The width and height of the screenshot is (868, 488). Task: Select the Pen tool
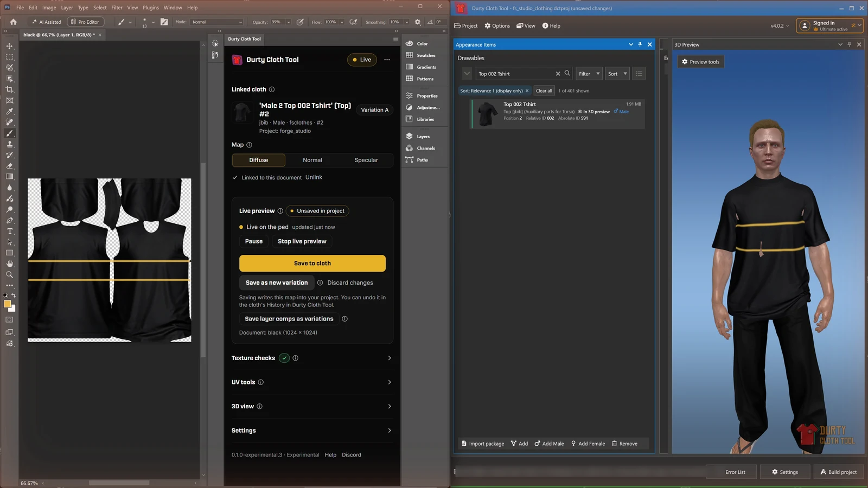click(x=9, y=220)
